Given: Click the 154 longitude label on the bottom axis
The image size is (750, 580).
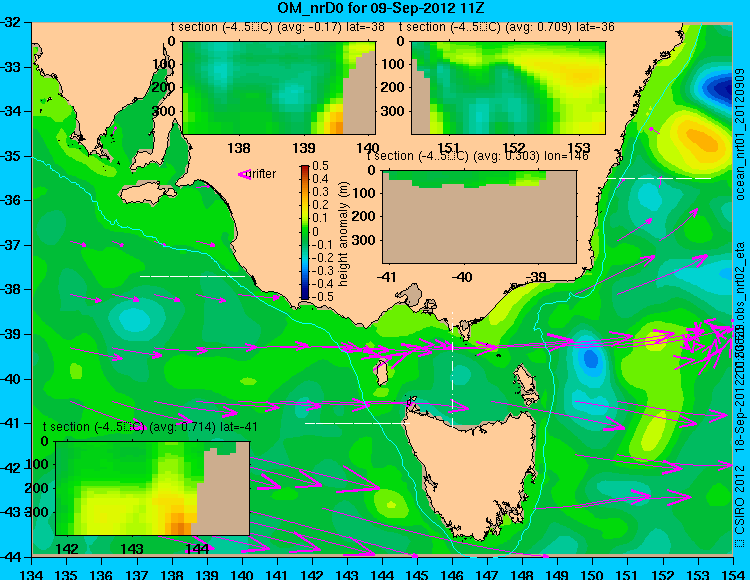Looking at the screenshot, I should [x=733, y=574].
